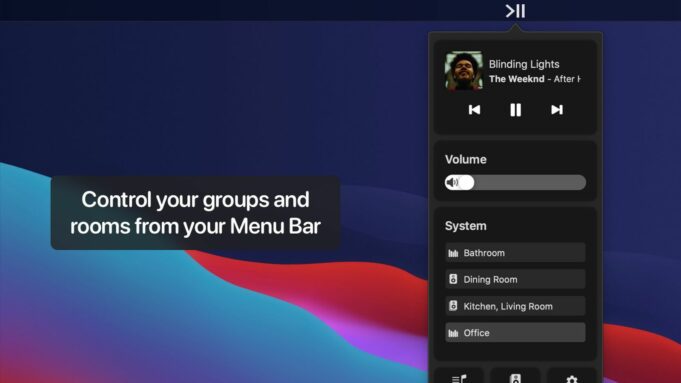The image size is (681, 383).
Task: Click the System heading
Action: tap(466, 226)
